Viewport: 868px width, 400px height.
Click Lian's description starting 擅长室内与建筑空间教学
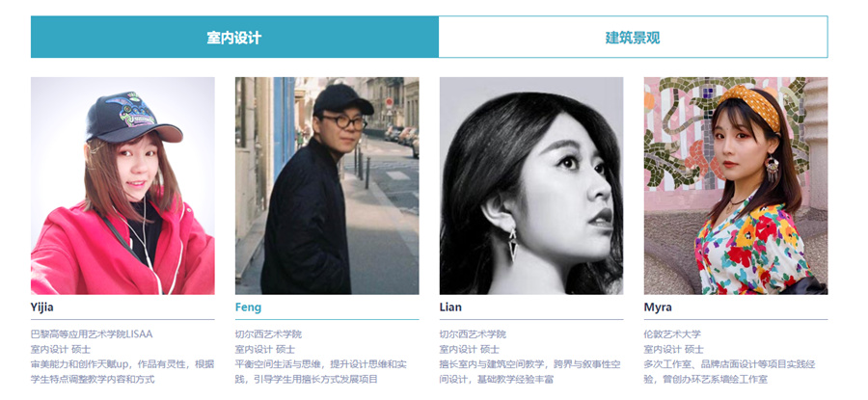coord(529,372)
